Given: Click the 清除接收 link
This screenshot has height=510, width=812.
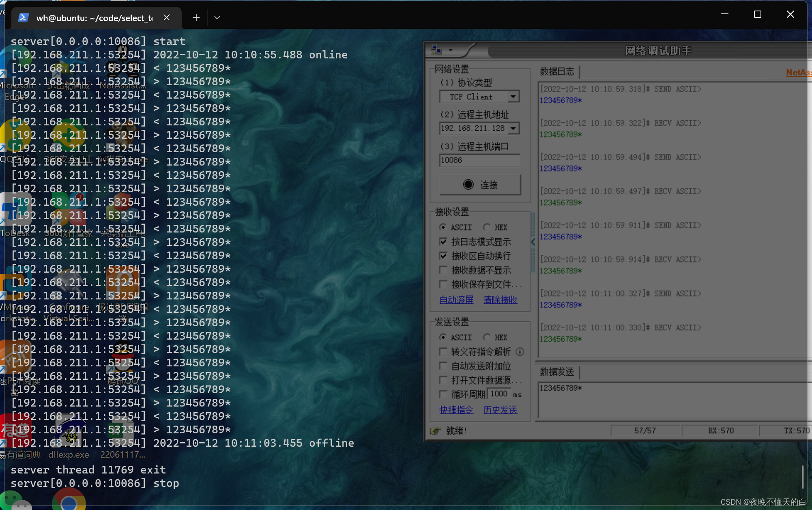Looking at the screenshot, I should (x=500, y=300).
